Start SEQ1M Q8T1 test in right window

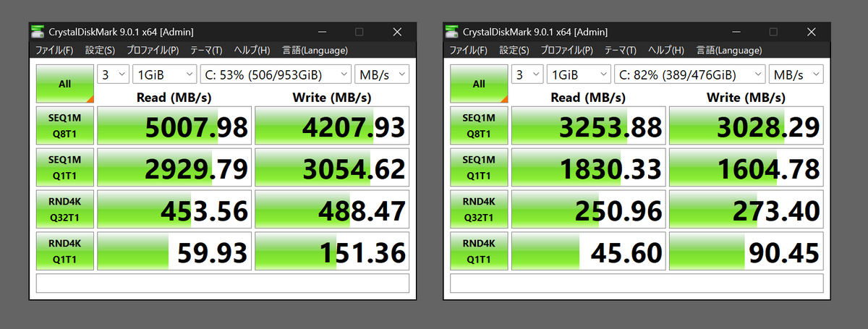pos(479,127)
